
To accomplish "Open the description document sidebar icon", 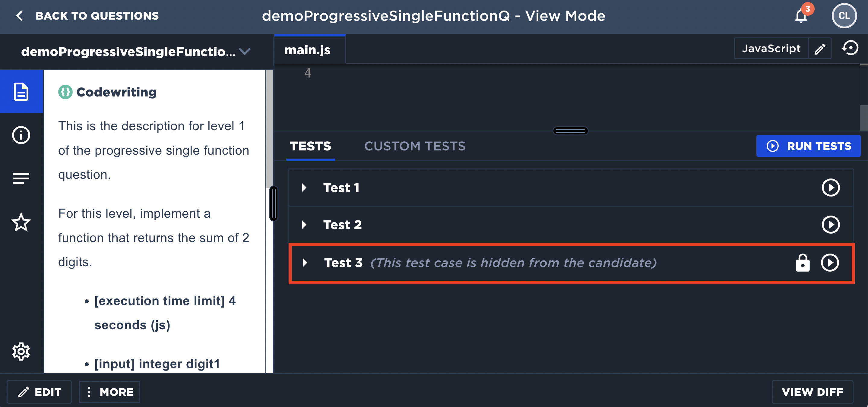I will click(21, 92).
